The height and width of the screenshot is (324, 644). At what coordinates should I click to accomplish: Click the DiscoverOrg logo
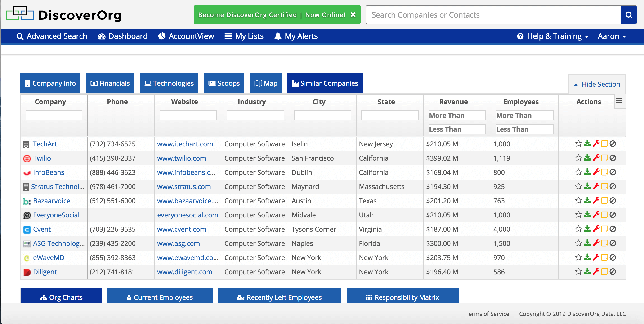(x=64, y=14)
